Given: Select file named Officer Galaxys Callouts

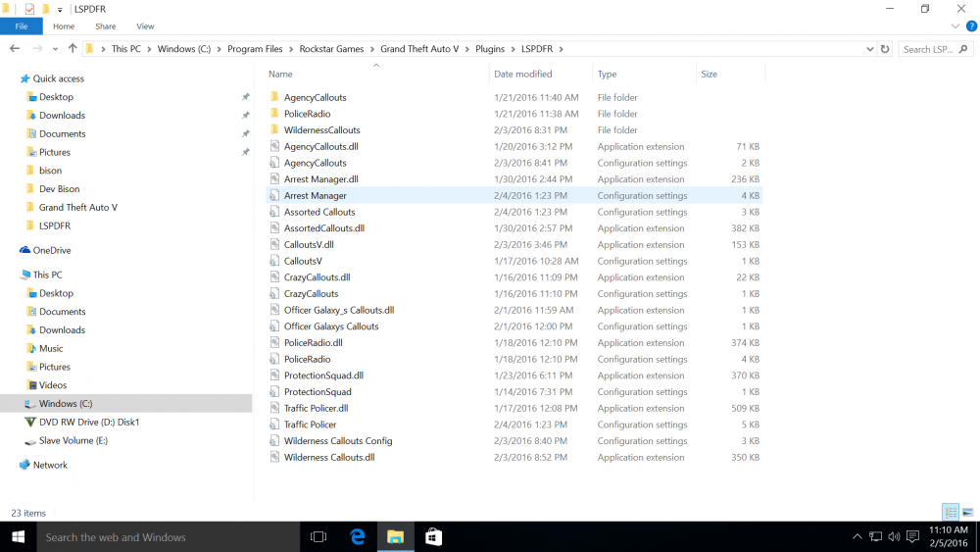Looking at the screenshot, I should [331, 326].
